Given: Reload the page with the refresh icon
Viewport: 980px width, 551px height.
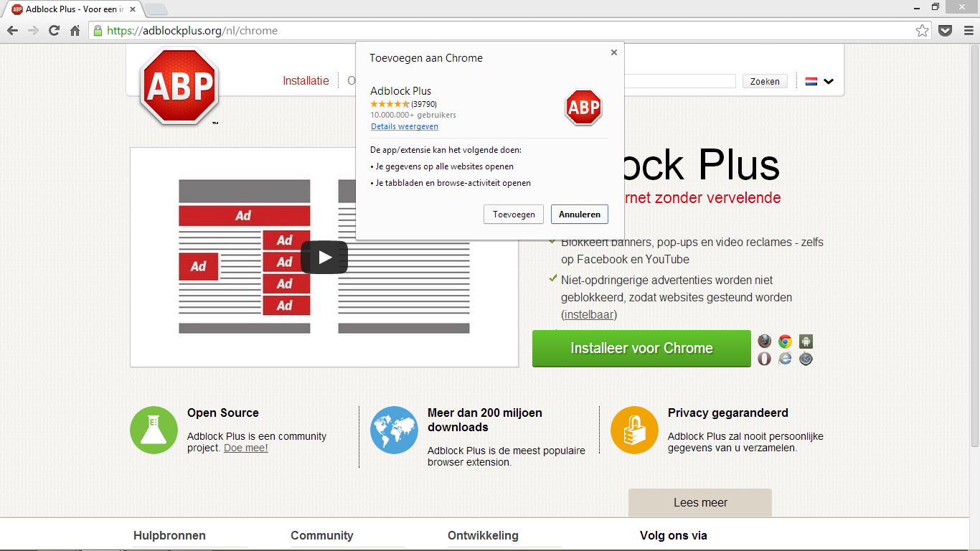Looking at the screenshot, I should click(54, 31).
